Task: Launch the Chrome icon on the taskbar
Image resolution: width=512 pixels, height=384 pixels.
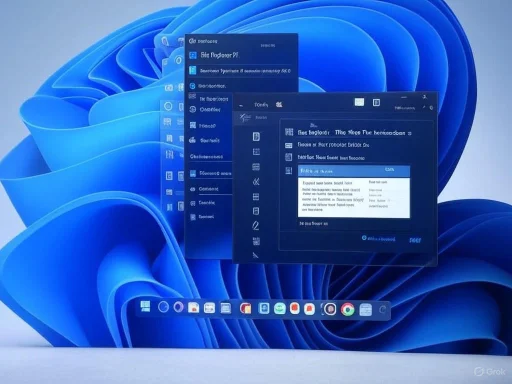Action: (347, 310)
